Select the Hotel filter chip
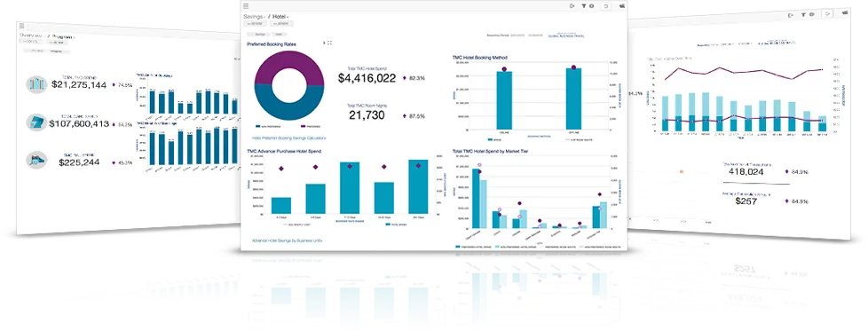 pyautogui.click(x=278, y=35)
